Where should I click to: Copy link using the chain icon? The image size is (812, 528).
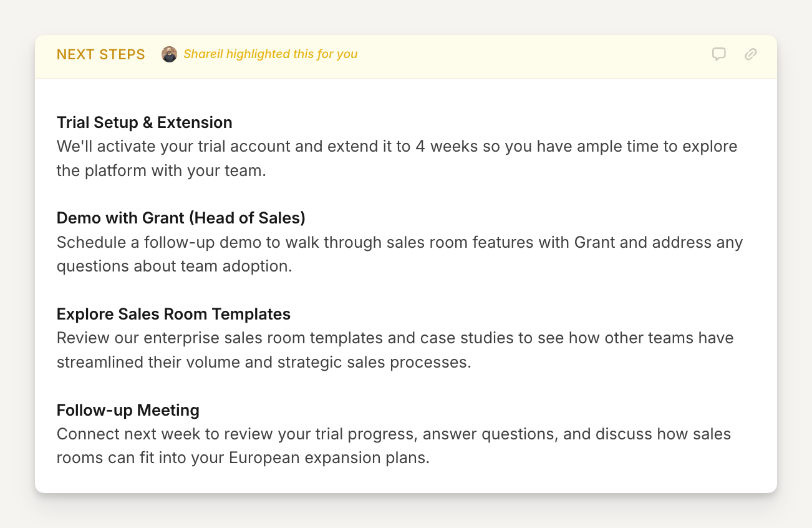pyautogui.click(x=751, y=54)
